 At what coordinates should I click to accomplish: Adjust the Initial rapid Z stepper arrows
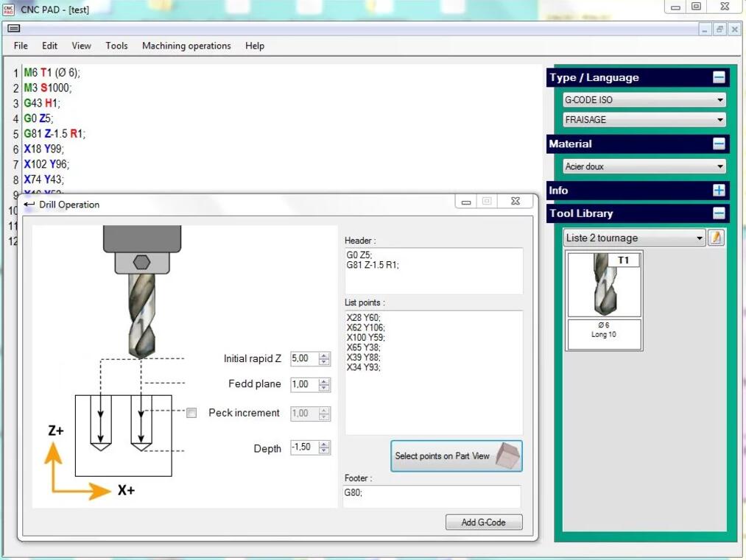pyautogui.click(x=324, y=358)
